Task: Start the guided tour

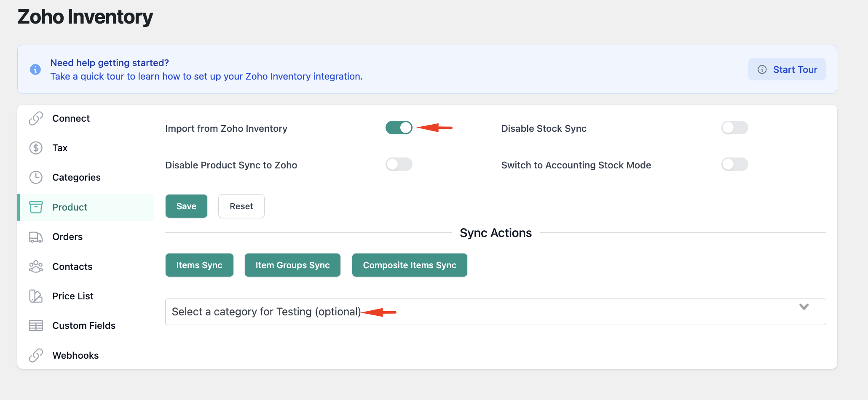Action: 787,69
